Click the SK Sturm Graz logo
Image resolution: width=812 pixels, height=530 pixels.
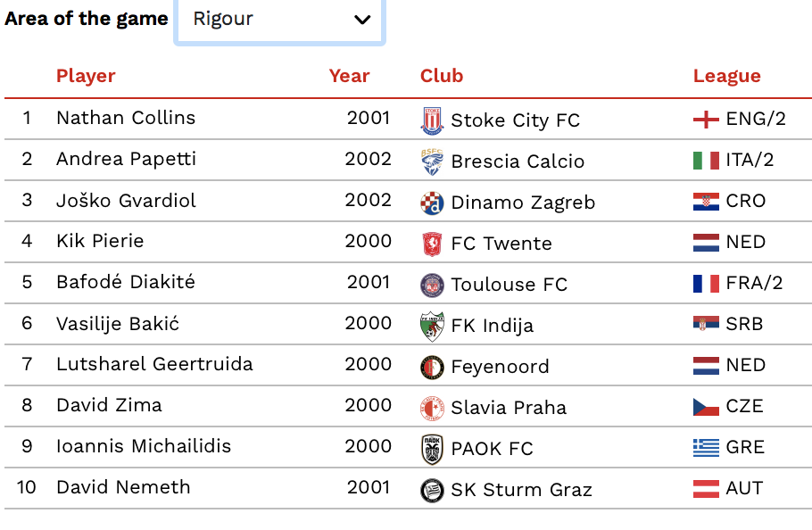pyautogui.click(x=432, y=490)
